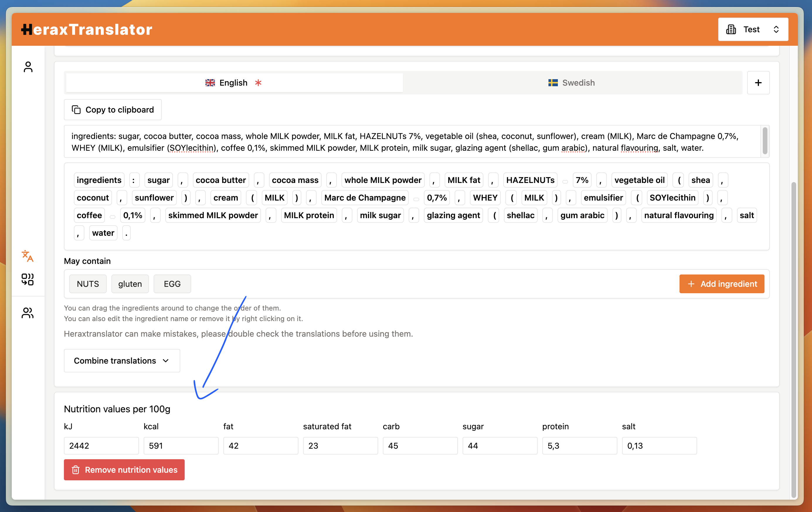Click the kcal input field
The image size is (812, 512).
tap(181, 446)
